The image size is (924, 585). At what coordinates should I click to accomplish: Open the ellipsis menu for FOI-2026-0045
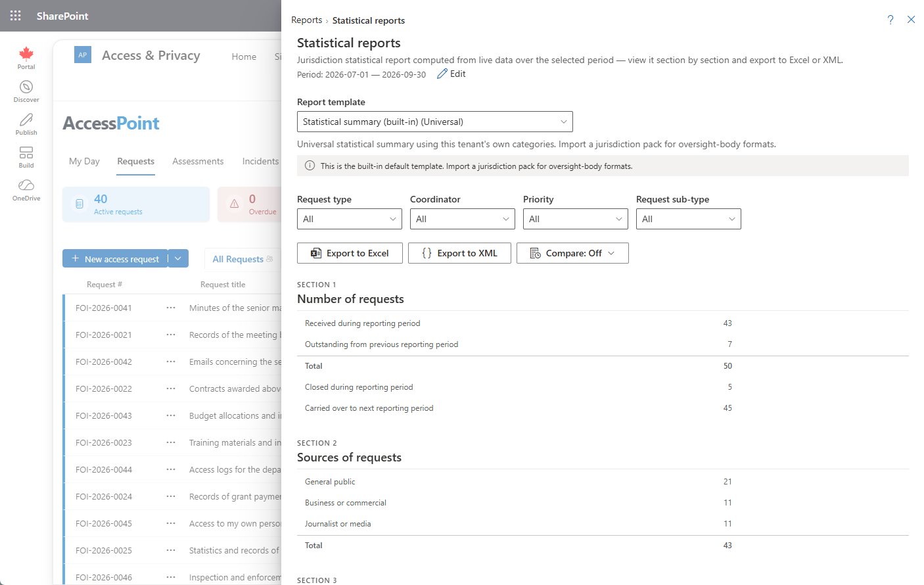click(171, 523)
